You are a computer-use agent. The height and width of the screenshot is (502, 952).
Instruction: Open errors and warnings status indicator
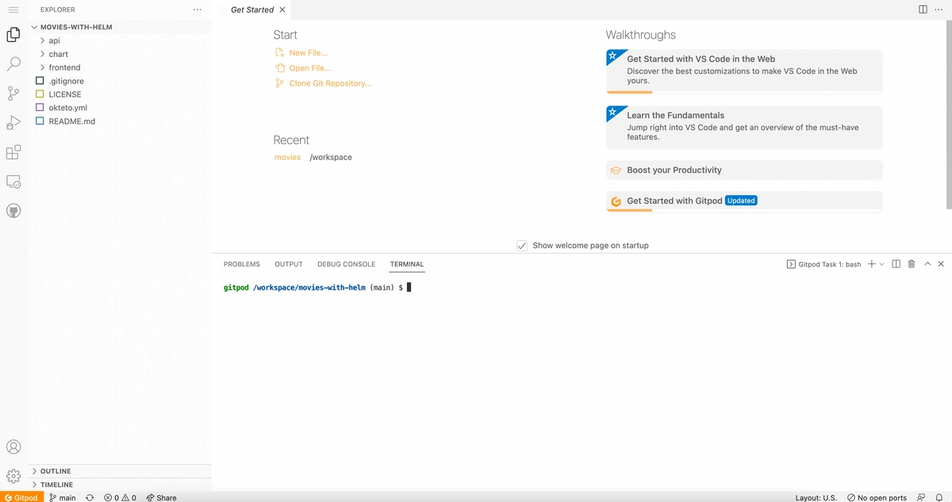pyautogui.click(x=120, y=497)
